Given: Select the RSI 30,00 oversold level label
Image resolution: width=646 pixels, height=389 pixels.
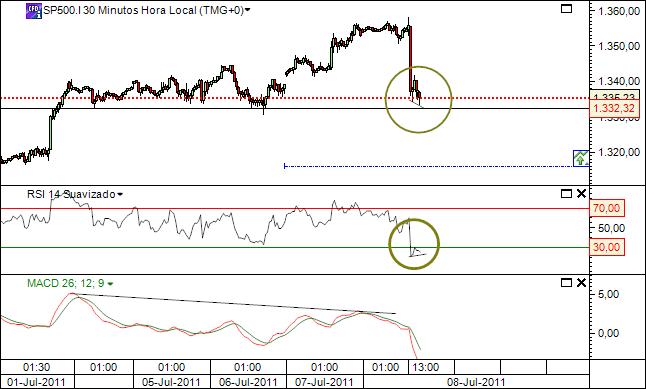Looking at the screenshot, I should pyautogui.click(x=607, y=247).
